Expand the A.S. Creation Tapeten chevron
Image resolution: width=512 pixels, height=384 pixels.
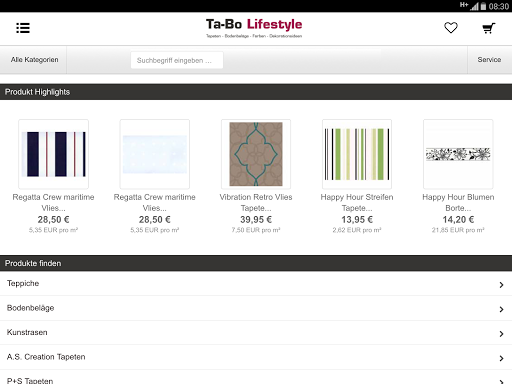tap(501, 358)
